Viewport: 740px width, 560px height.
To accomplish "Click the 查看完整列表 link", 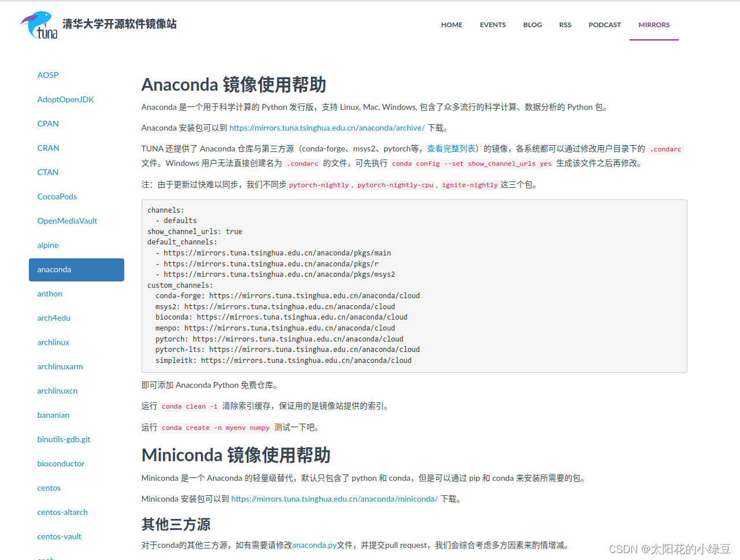I will tap(451, 149).
